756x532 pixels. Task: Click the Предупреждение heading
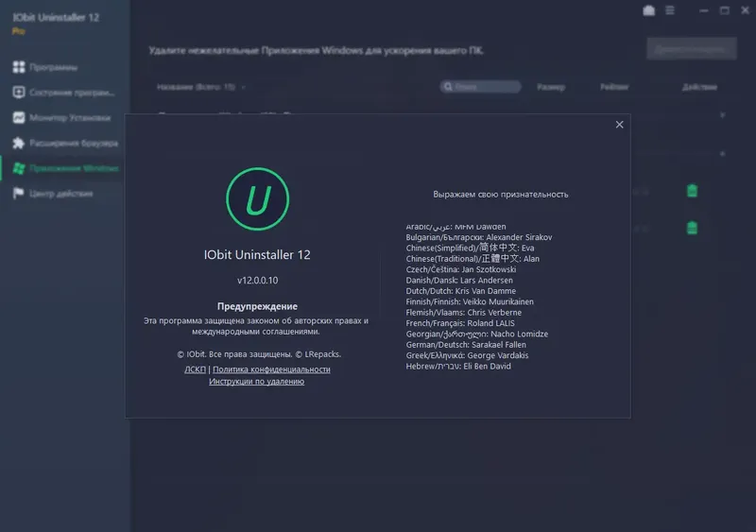pyautogui.click(x=257, y=306)
